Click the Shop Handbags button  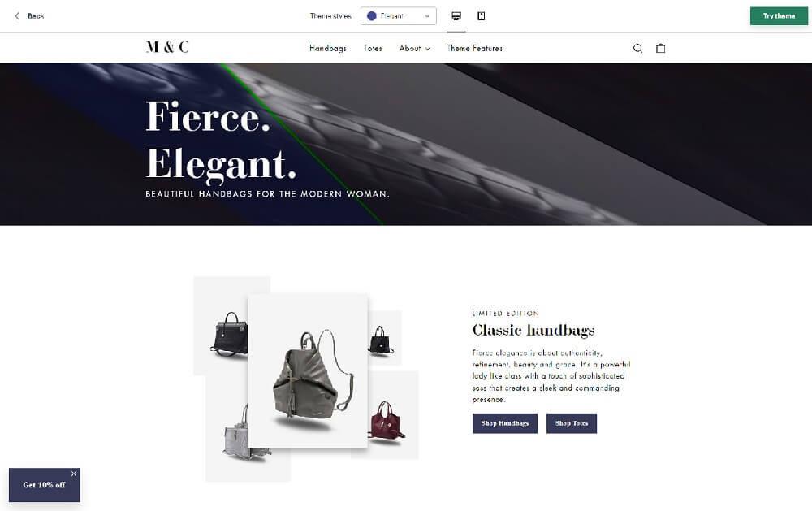click(504, 423)
